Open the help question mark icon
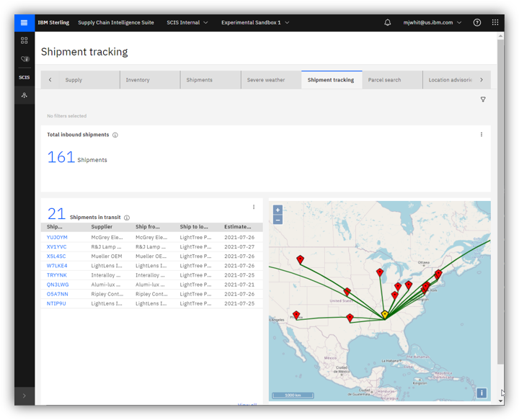This screenshot has width=519, height=420. click(x=477, y=22)
